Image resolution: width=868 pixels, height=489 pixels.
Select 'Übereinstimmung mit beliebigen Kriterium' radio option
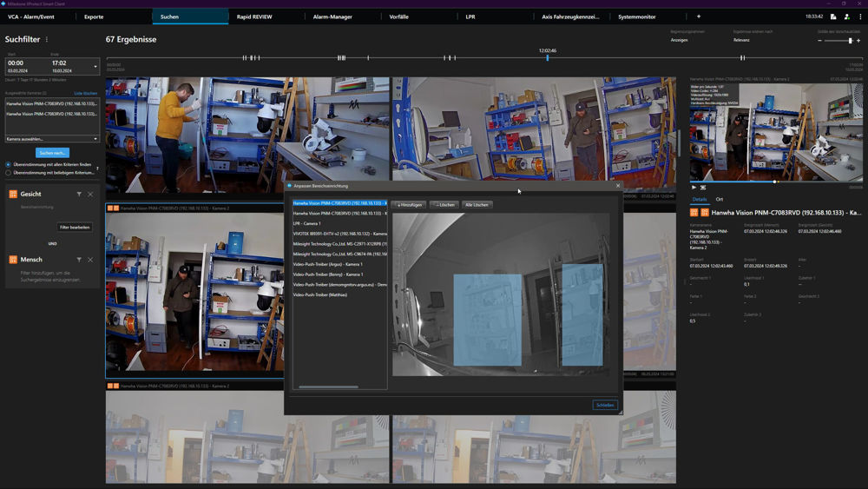(x=9, y=173)
